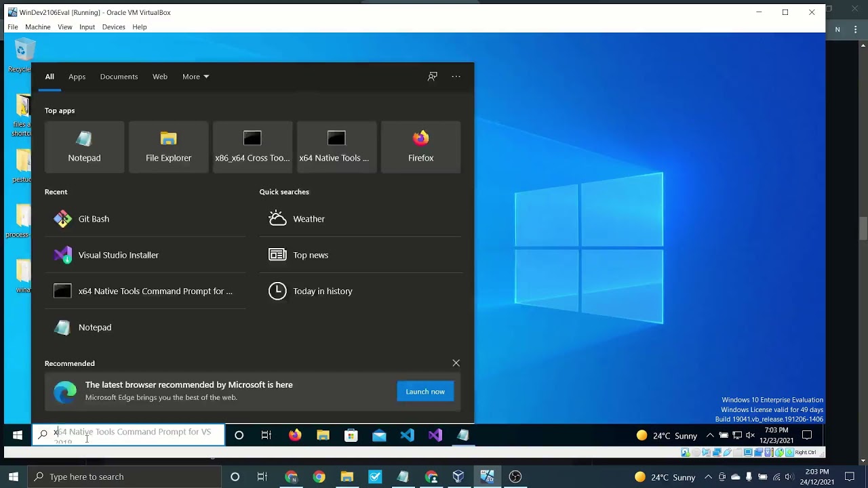Open OBS Studio on host taskbar
Viewport: 868px width, 488px height.
click(515, 477)
